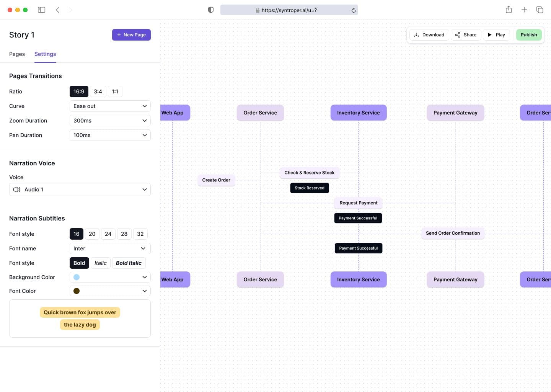
Task: Switch to the Pages tab
Action: 17,54
